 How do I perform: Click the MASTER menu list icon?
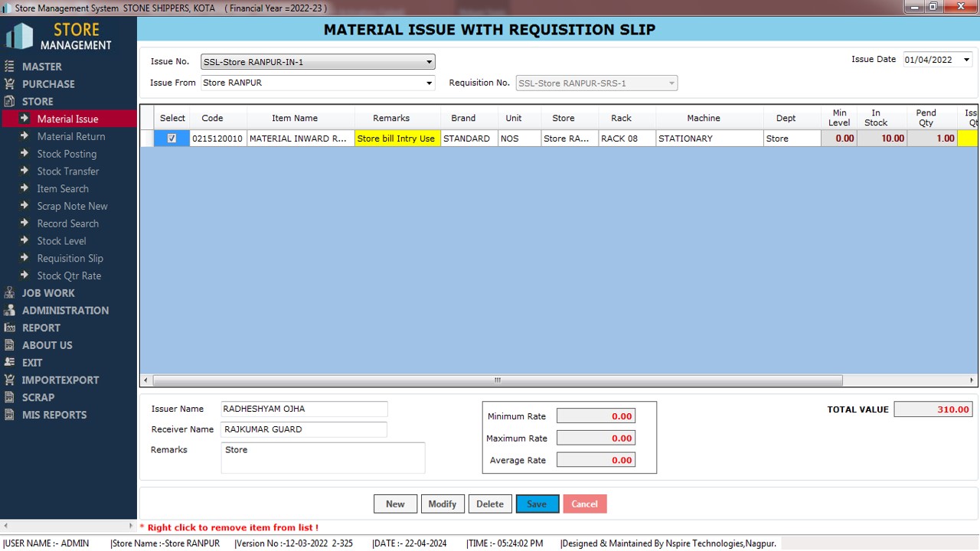[9, 67]
